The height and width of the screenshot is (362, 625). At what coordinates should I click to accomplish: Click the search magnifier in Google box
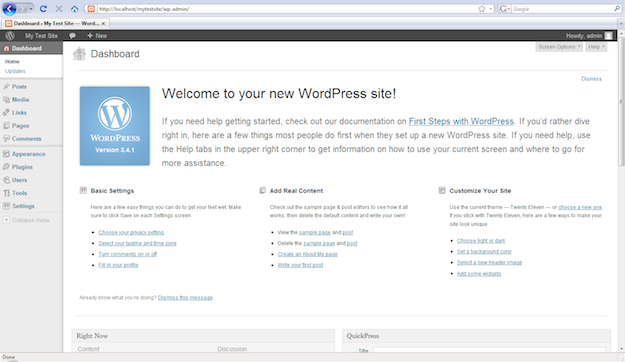point(617,8)
